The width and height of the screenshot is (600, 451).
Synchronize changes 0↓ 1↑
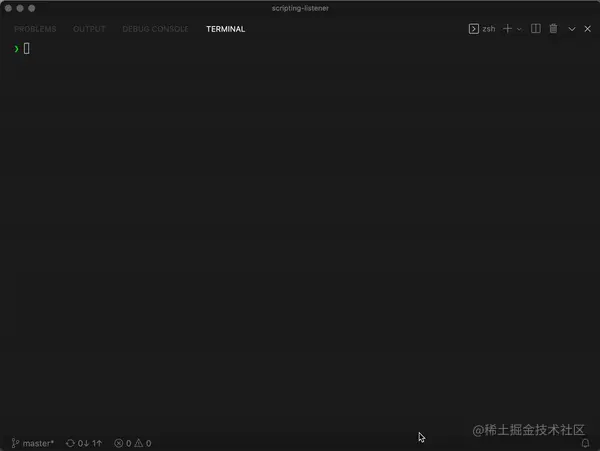84,443
